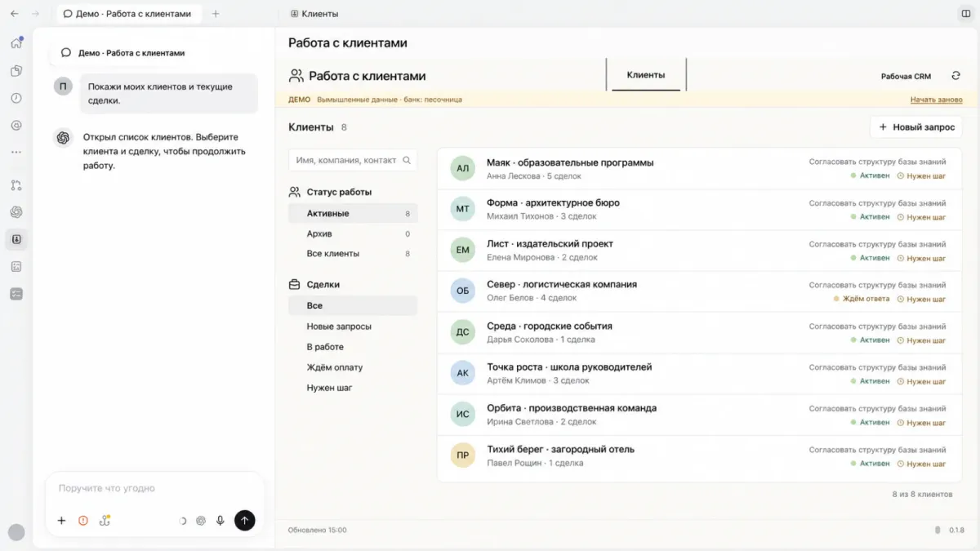Open the home icon in sidebar
This screenshot has width=980, height=551.
pos(16,43)
